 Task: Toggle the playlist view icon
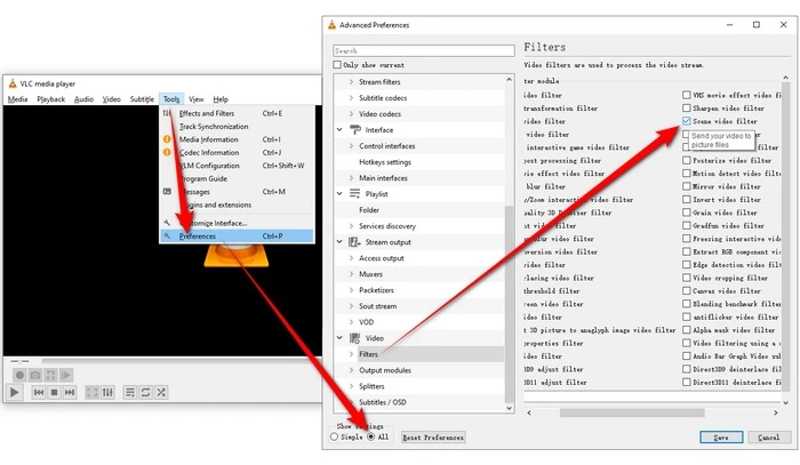point(128,392)
